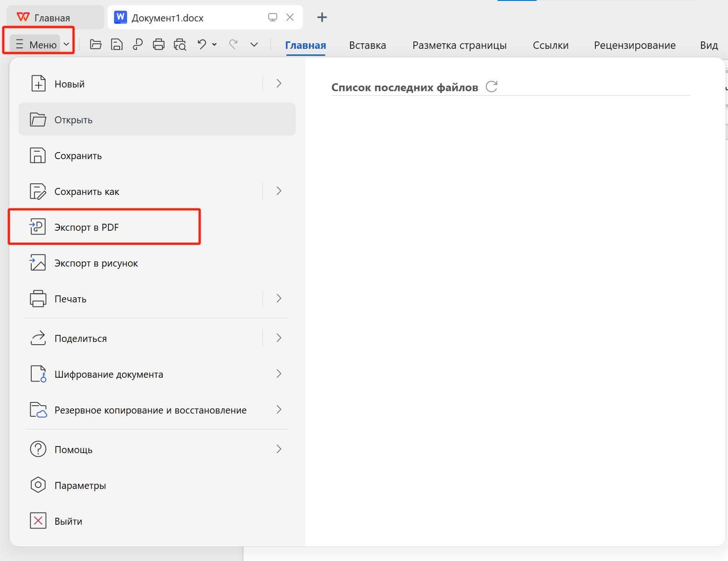Open Параметры from the menu

coord(80,485)
